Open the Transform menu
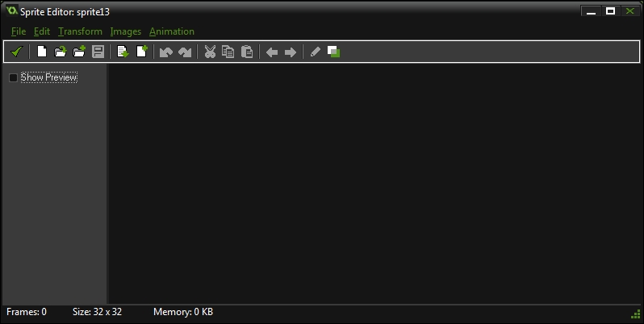This screenshot has height=324, width=644. [80, 31]
